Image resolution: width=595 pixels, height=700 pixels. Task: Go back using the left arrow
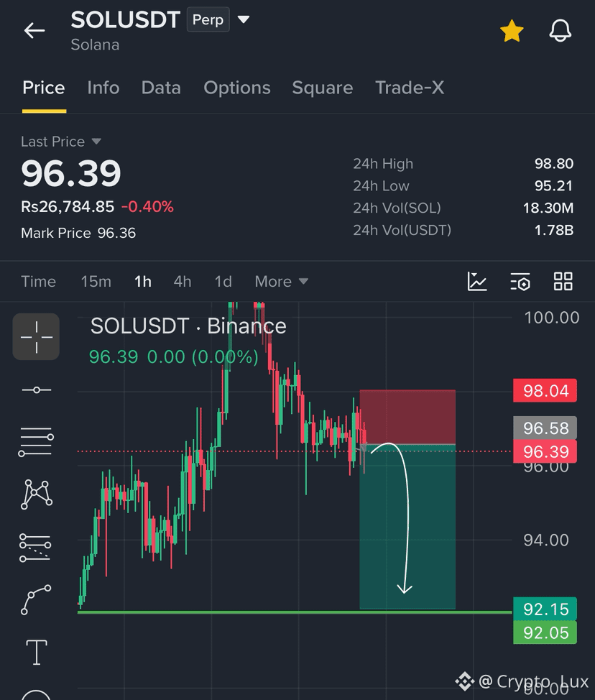point(34,31)
